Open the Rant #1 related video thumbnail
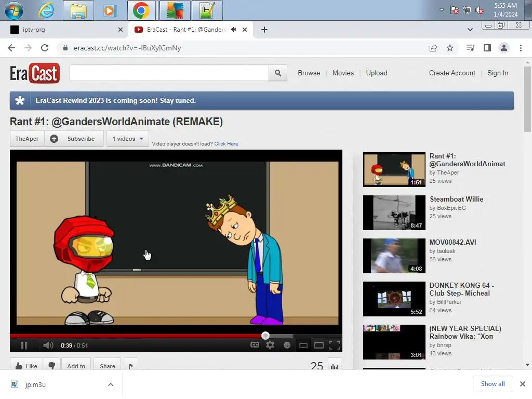This screenshot has height=399, width=532. coord(394,170)
